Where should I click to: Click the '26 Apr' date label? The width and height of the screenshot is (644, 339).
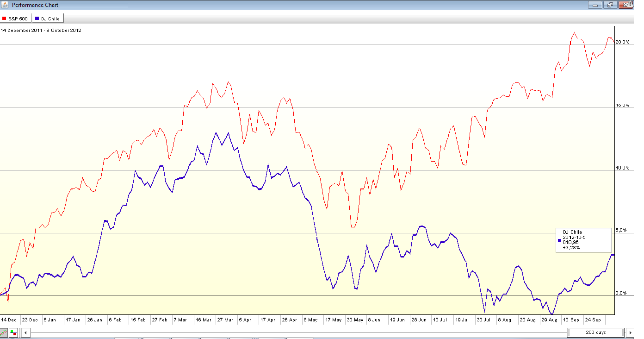pos(290,320)
